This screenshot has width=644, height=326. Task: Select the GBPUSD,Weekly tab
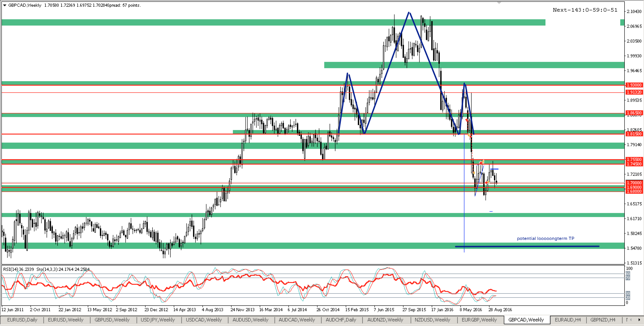pos(113,320)
